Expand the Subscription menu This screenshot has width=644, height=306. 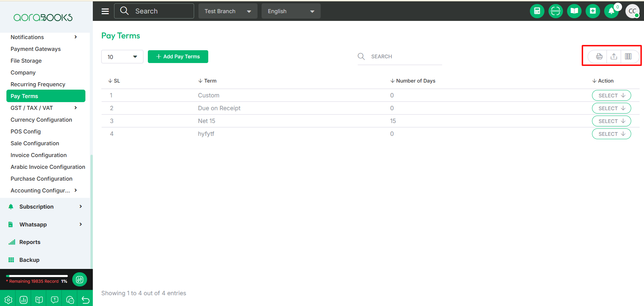pos(81,207)
